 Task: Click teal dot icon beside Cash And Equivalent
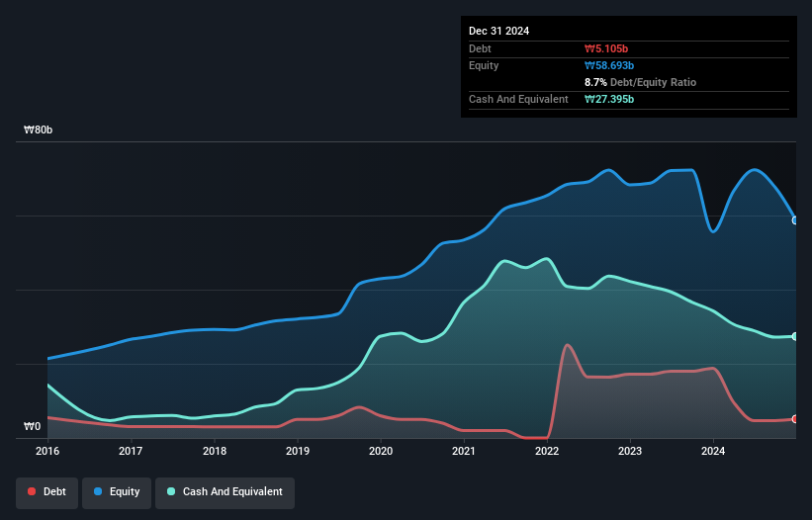(x=171, y=491)
